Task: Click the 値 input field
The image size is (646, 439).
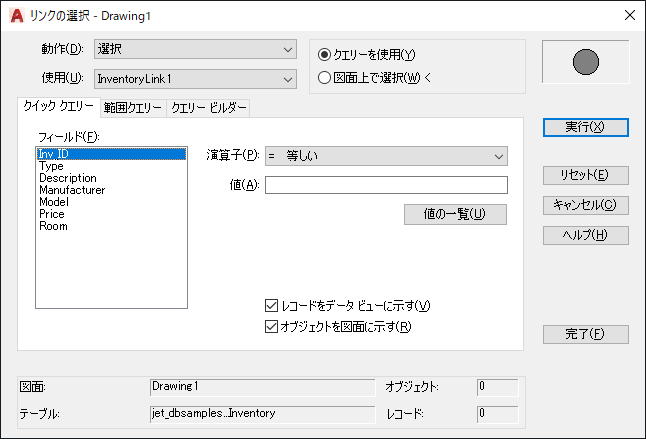Action: pos(386,185)
